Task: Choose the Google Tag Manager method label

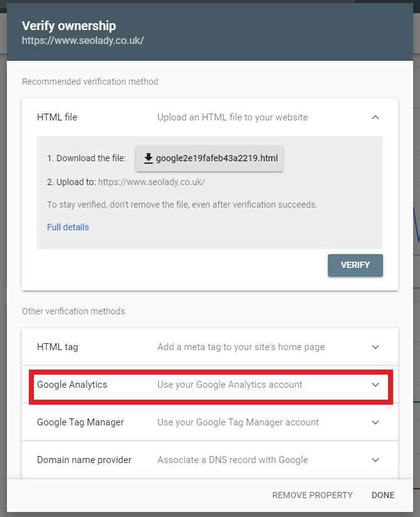Action: point(80,422)
